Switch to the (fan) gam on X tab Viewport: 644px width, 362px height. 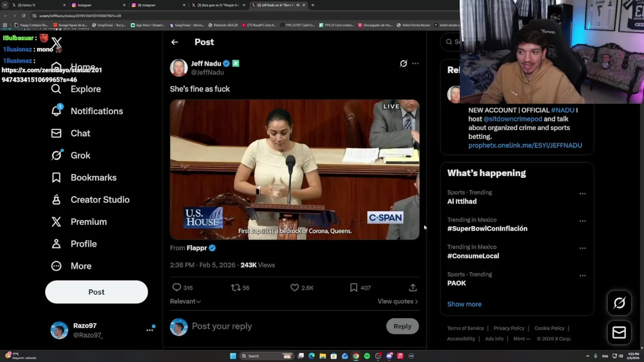[217, 5]
